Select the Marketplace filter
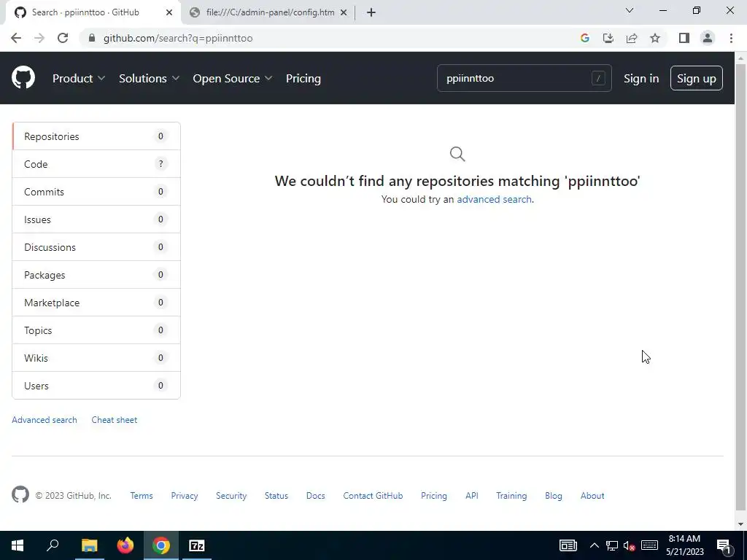The height and width of the screenshot is (560, 747). [96, 303]
